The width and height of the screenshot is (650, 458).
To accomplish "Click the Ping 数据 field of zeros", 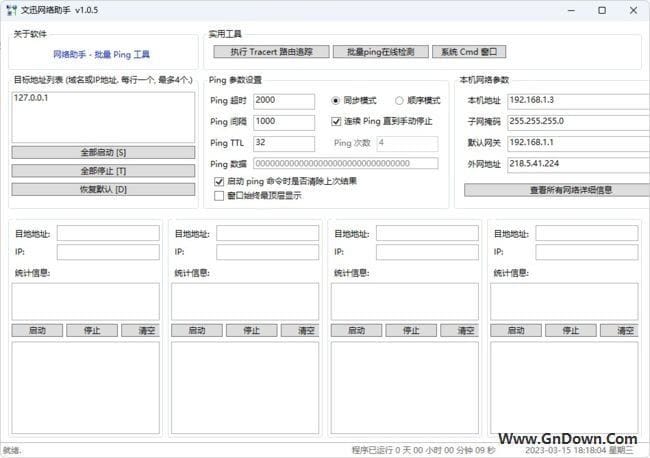I will [346, 163].
